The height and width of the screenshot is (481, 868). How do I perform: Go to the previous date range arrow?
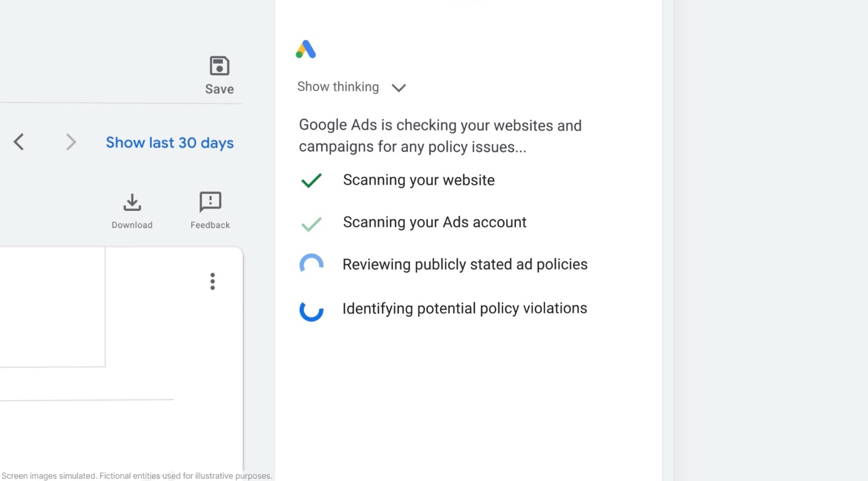(x=19, y=142)
